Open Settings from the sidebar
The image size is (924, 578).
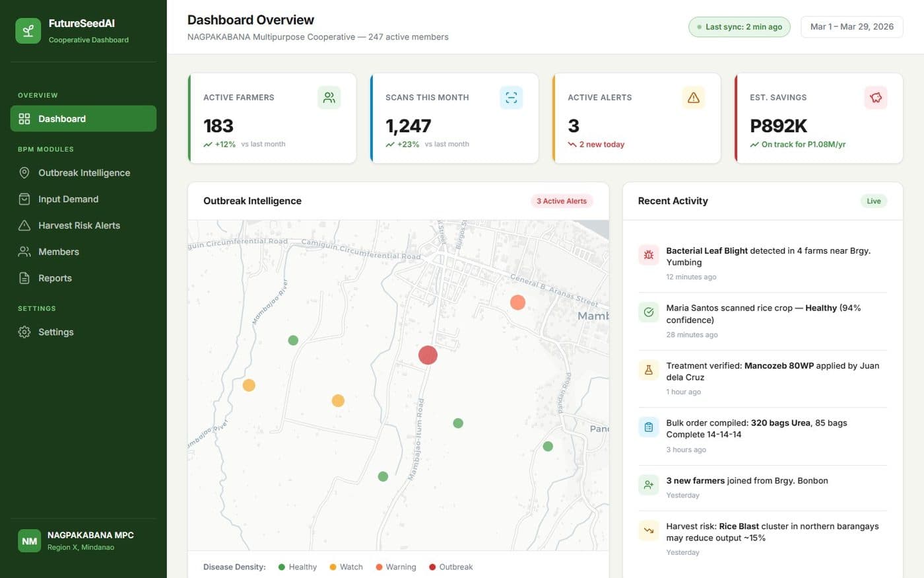click(x=83, y=332)
